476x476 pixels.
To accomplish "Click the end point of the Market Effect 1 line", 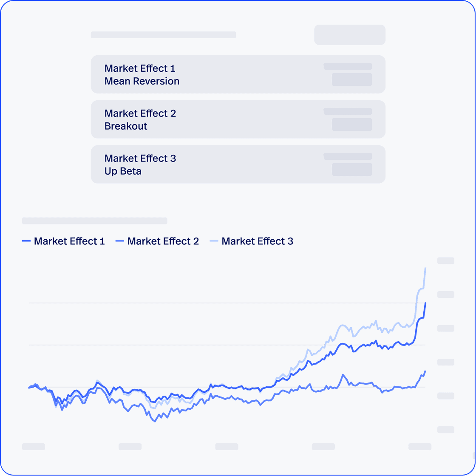I will tap(425, 303).
